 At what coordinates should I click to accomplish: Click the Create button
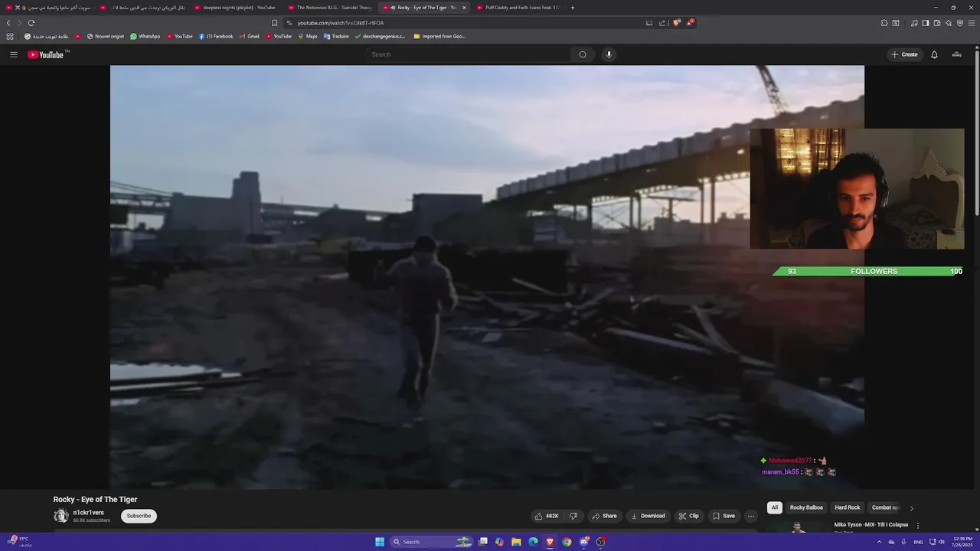coord(905,54)
